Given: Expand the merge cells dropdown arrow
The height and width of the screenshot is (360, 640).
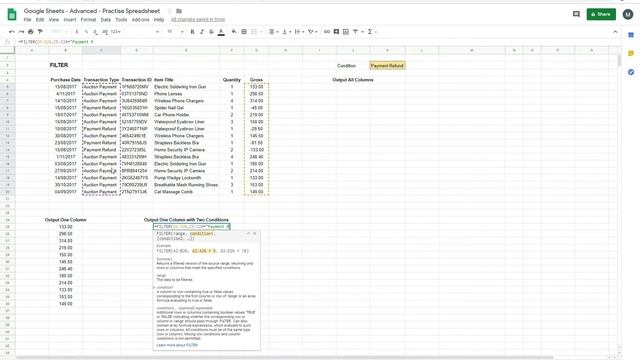Looking at the screenshot, I should [261, 32].
